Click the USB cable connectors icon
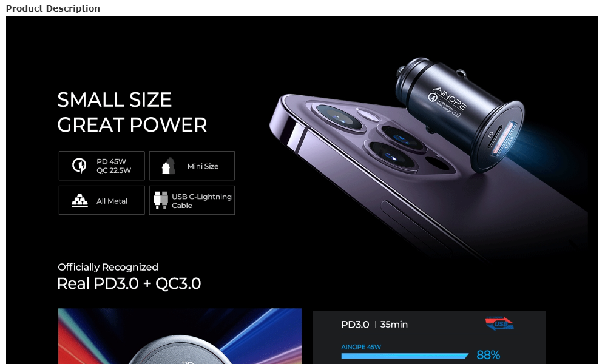This screenshot has width=605, height=364. [161, 201]
